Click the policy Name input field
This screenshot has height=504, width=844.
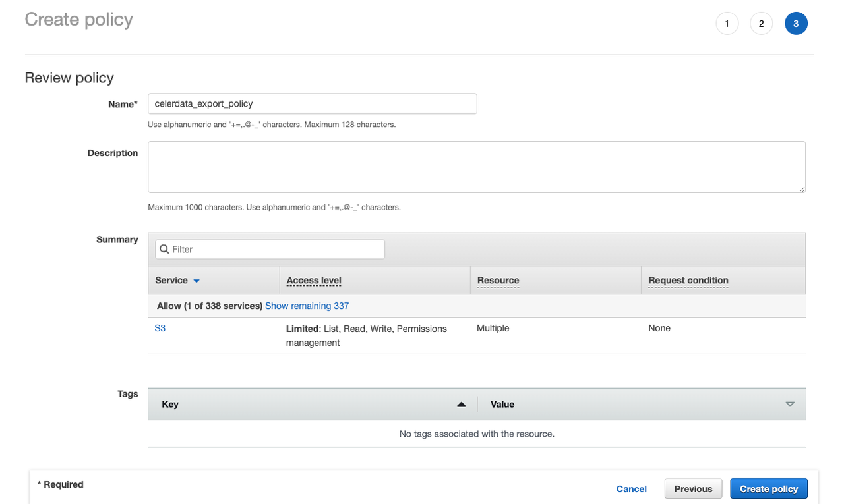(x=312, y=103)
